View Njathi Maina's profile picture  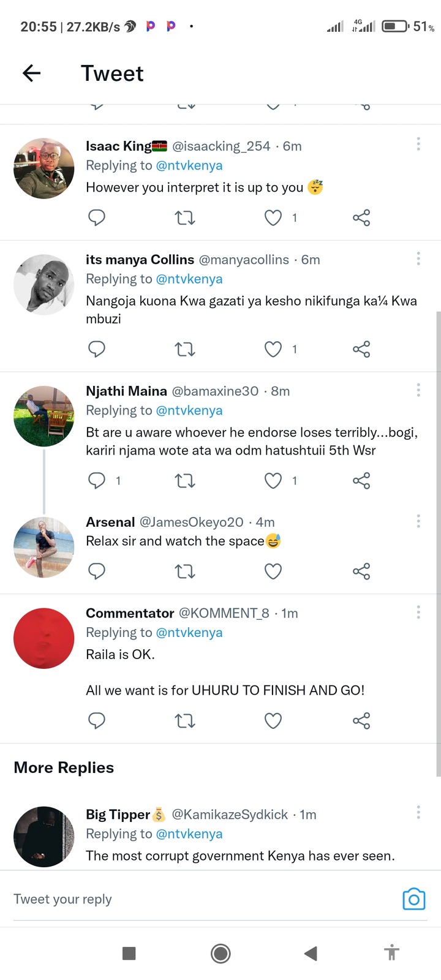[44, 416]
